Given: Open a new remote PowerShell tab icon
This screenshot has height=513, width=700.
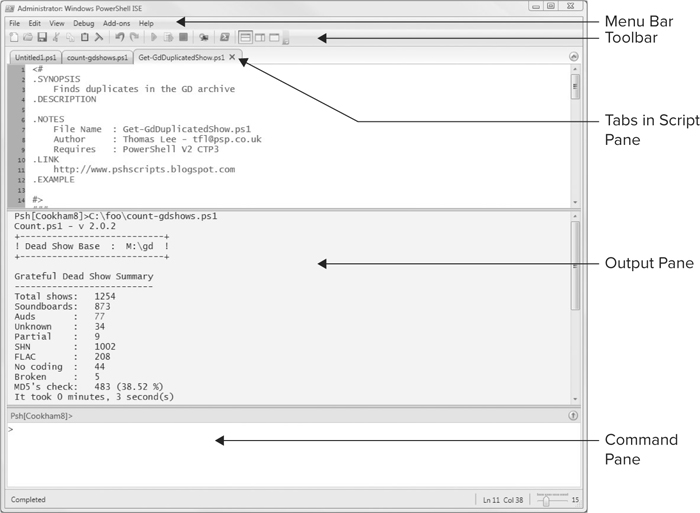Looking at the screenshot, I should point(204,38).
